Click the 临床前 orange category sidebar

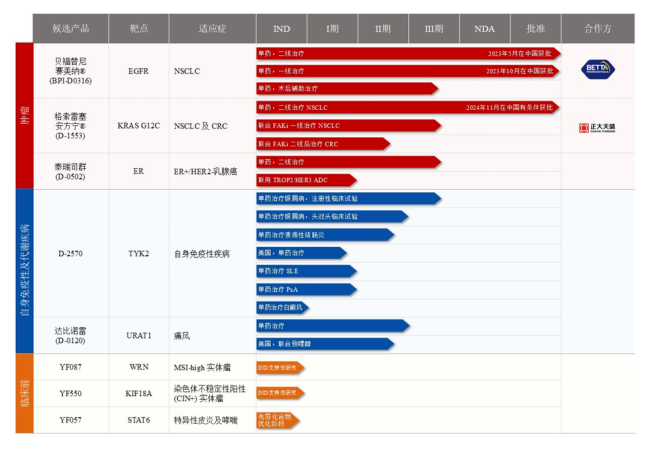pos(24,393)
